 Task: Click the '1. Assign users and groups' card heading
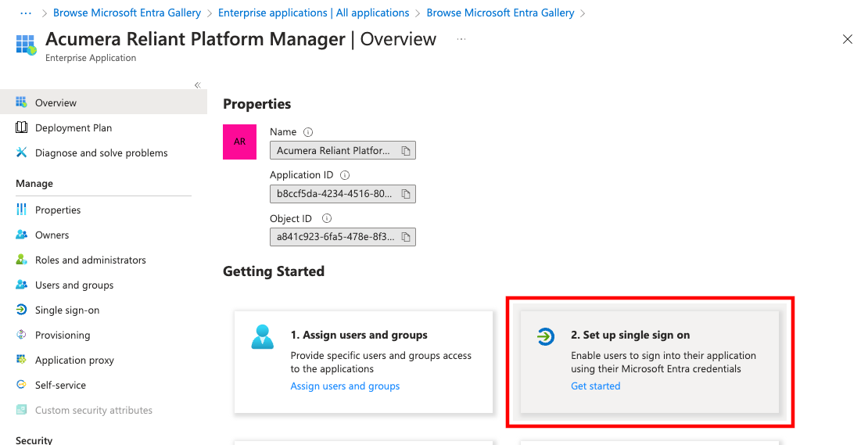pyautogui.click(x=359, y=335)
